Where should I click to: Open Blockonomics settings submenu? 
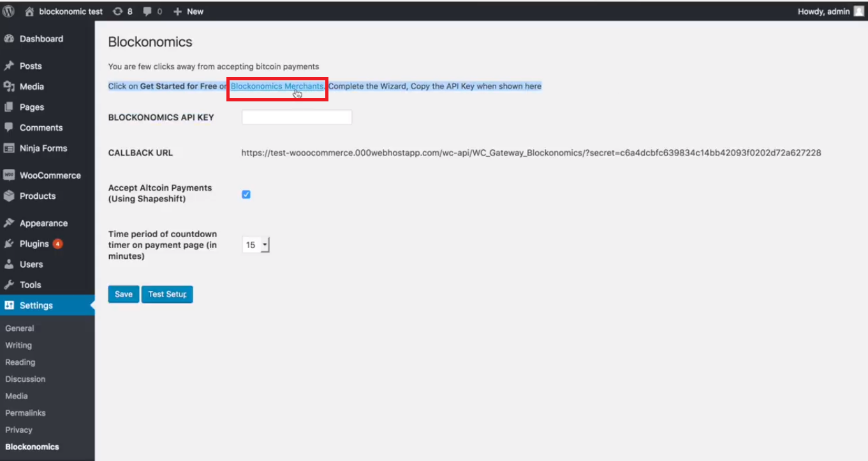pyautogui.click(x=32, y=447)
